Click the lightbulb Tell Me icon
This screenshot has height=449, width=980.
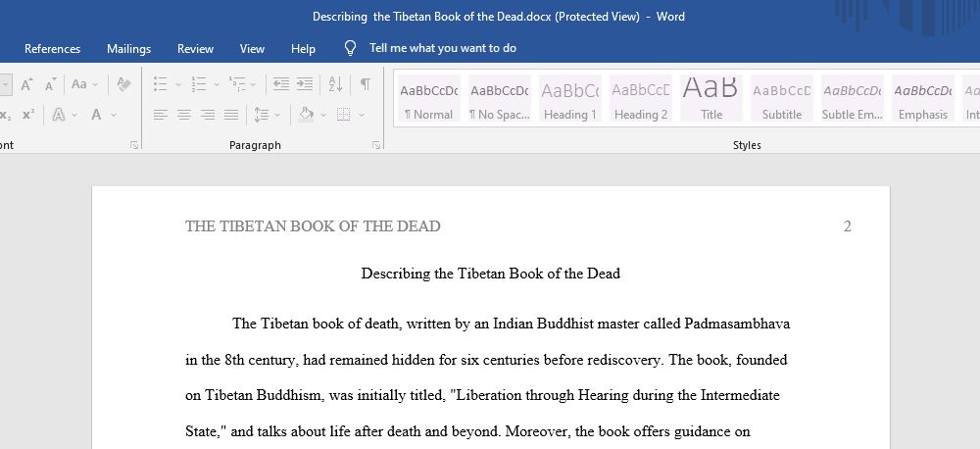coord(351,48)
